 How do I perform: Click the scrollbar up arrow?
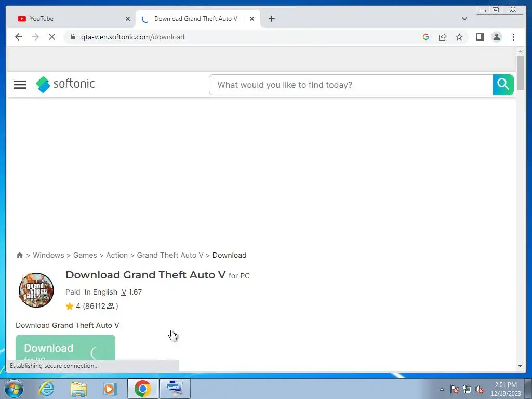520,51
